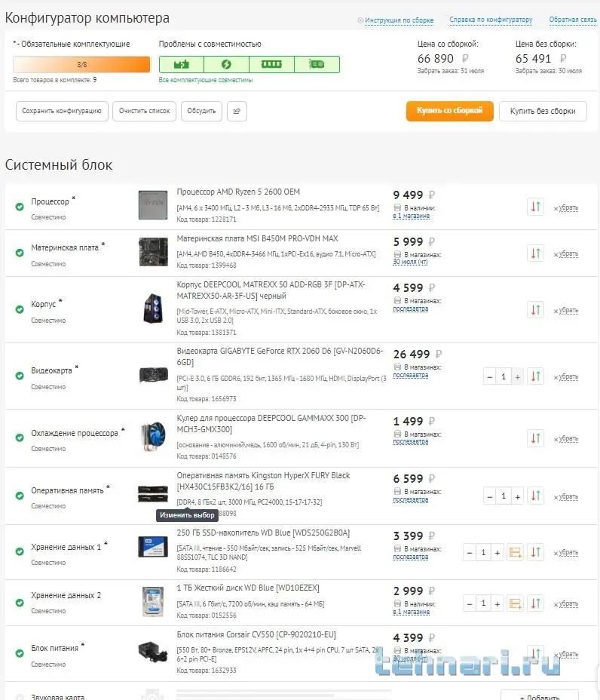Viewport: 600px width, 700px height.
Task: Open processor availability 'в 1 магазине' link
Action: [x=412, y=216]
